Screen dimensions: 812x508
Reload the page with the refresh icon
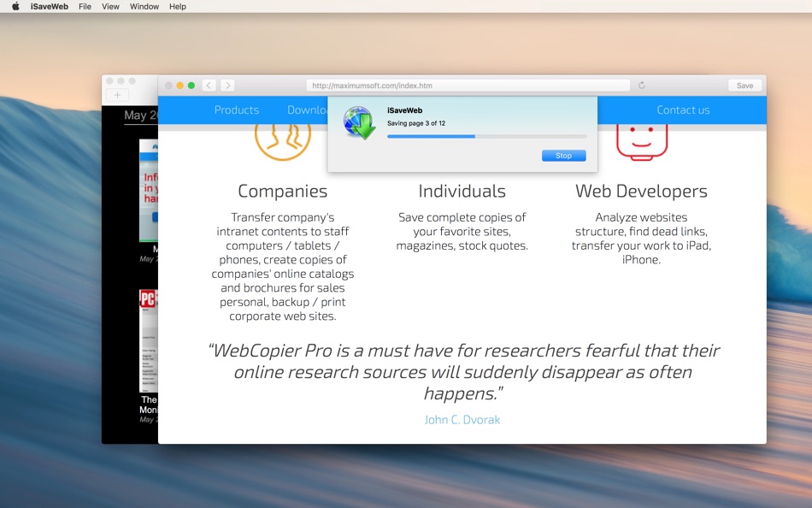point(642,86)
